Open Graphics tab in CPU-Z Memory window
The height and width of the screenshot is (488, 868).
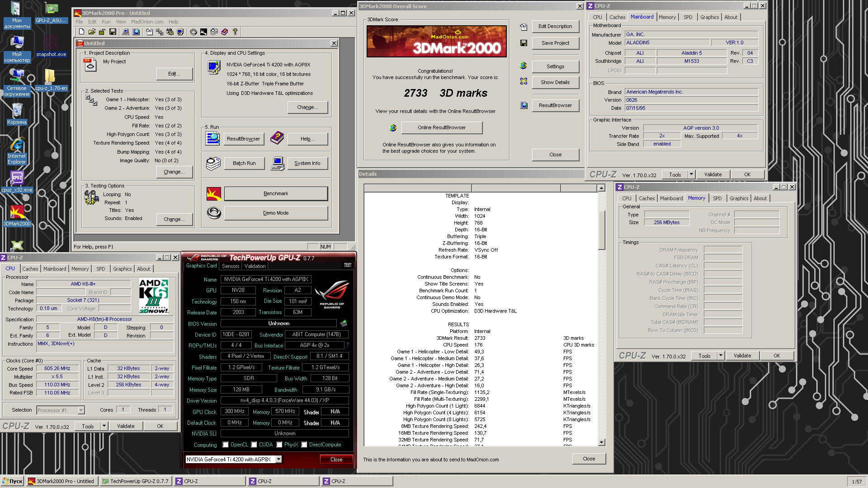tap(739, 198)
